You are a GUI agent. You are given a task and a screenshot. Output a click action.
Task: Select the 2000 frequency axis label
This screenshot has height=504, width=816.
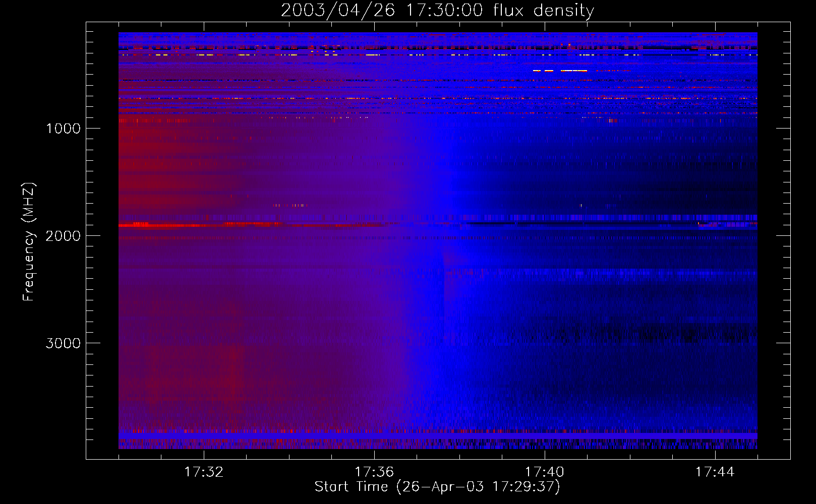pyautogui.click(x=63, y=236)
